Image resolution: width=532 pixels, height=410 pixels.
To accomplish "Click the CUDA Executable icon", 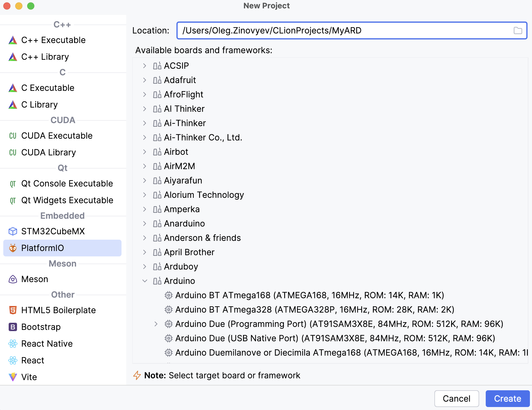I will pos(13,136).
